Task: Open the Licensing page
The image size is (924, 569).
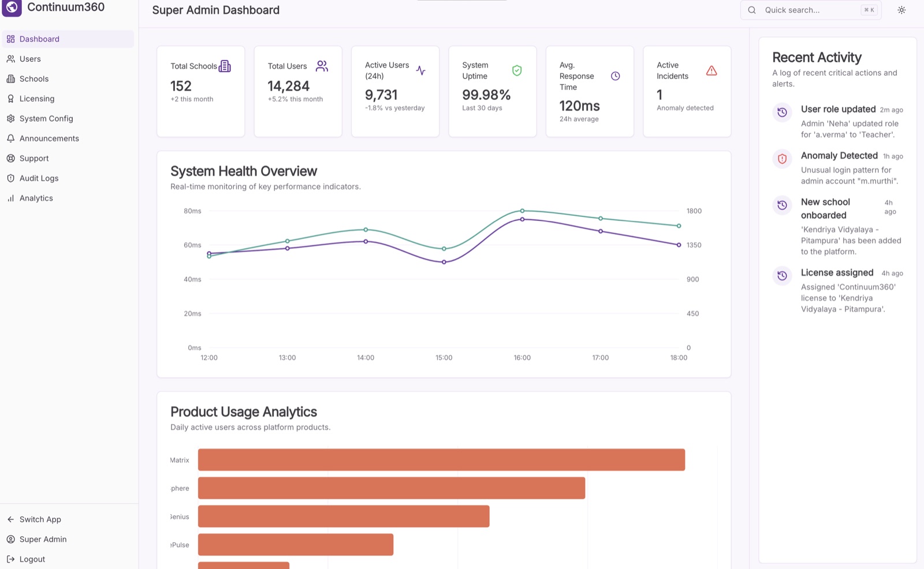Action: (68, 99)
